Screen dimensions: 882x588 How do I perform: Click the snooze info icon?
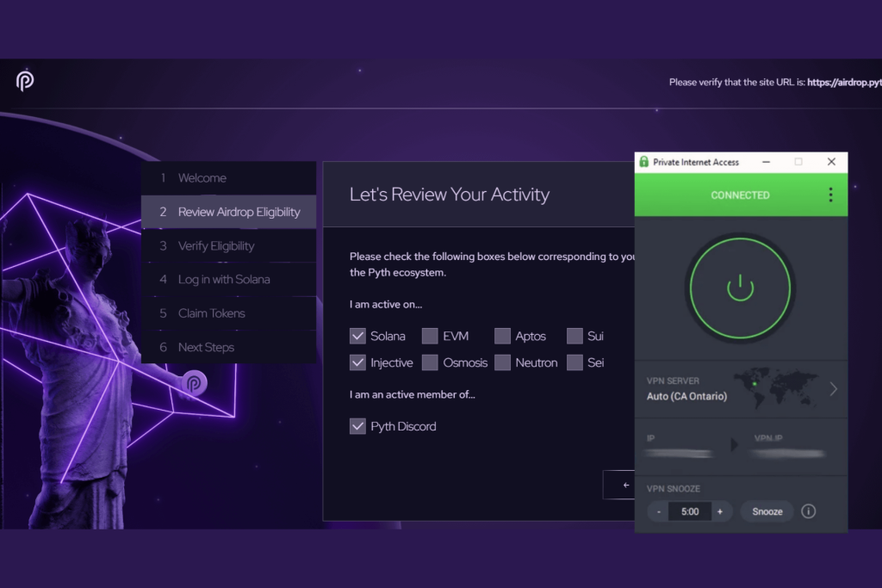pyautogui.click(x=808, y=511)
